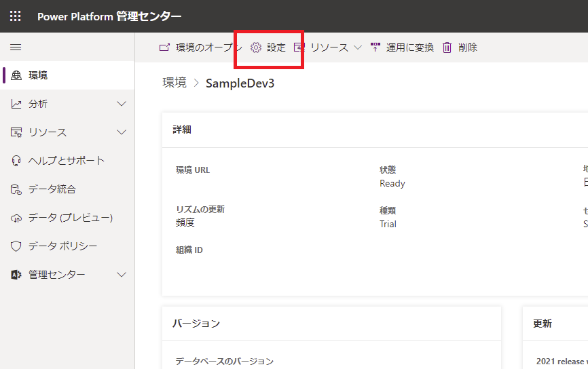Click the Trial type value
The width and height of the screenshot is (588, 369).
[x=388, y=224]
